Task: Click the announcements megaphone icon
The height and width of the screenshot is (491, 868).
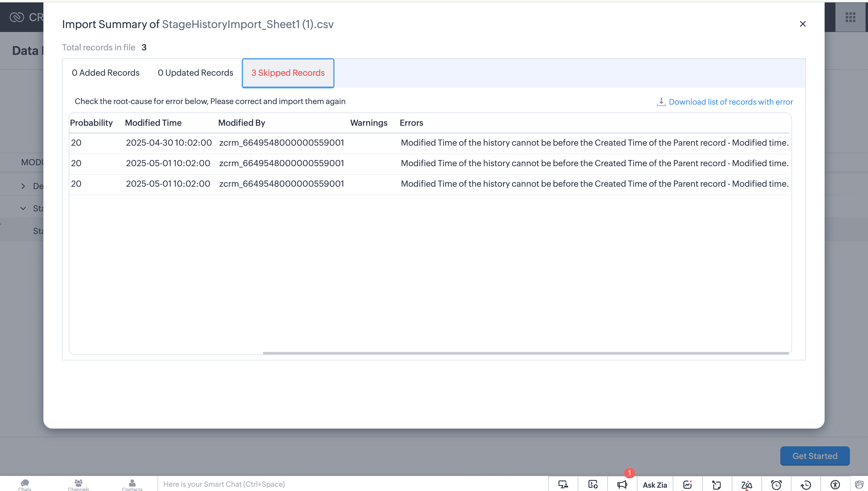Action: (622, 485)
